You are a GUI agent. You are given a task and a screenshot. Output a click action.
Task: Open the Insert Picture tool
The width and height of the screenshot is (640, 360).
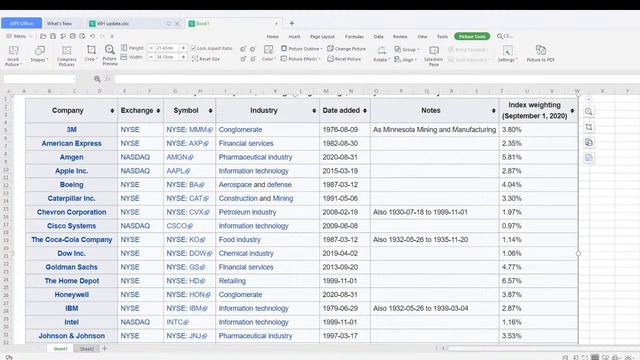click(13, 55)
